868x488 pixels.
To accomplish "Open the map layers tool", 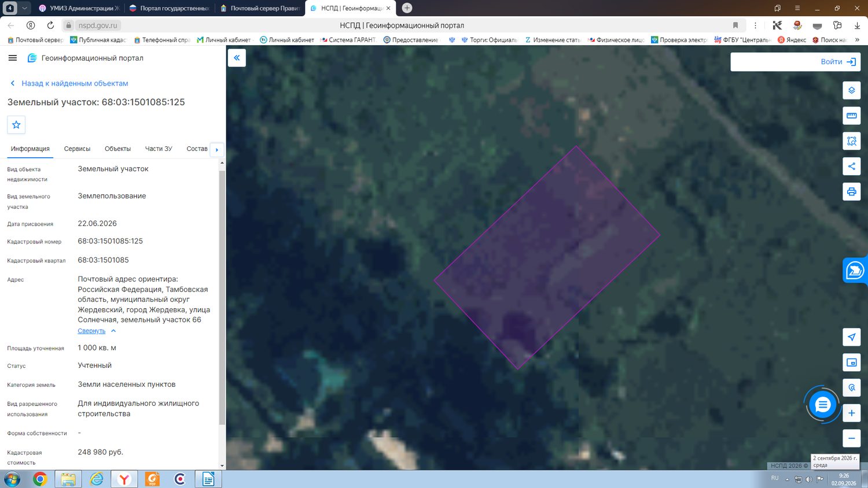I will (x=852, y=90).
